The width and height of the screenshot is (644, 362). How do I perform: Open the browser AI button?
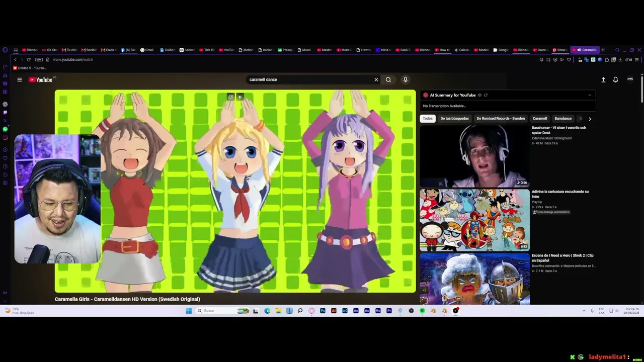[x=629, y=60]
